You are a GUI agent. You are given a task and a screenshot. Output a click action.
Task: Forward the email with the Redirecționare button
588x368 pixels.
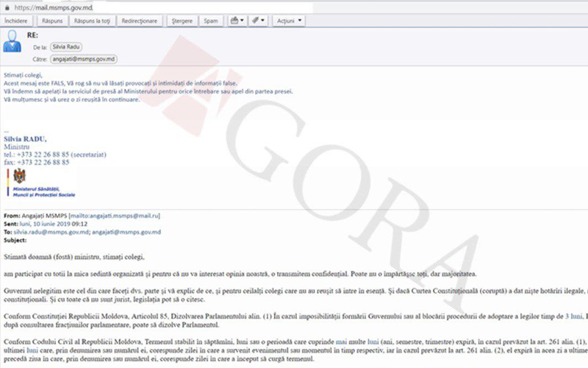click(x=140, y=21)
